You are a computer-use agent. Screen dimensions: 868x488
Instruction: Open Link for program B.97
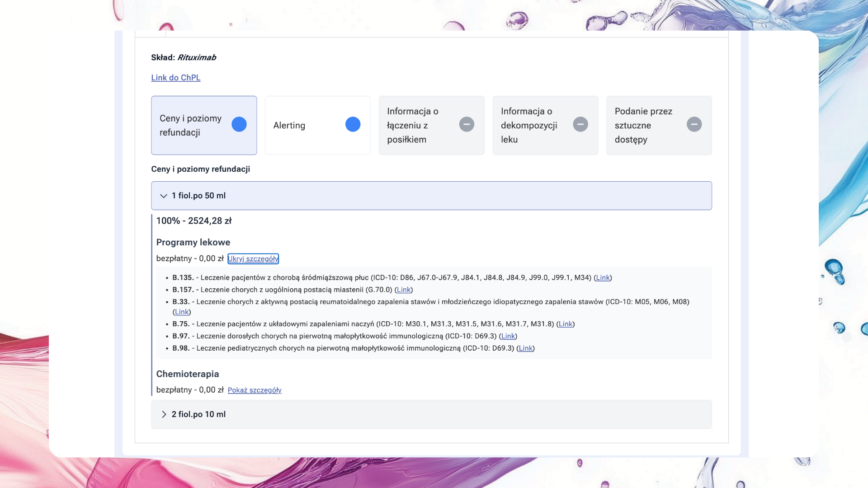508,336
